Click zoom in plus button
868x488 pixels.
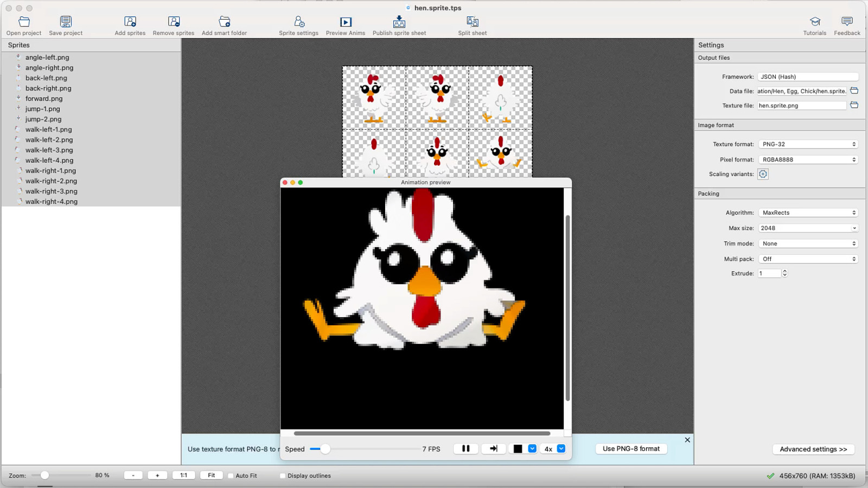coord(157,475)
